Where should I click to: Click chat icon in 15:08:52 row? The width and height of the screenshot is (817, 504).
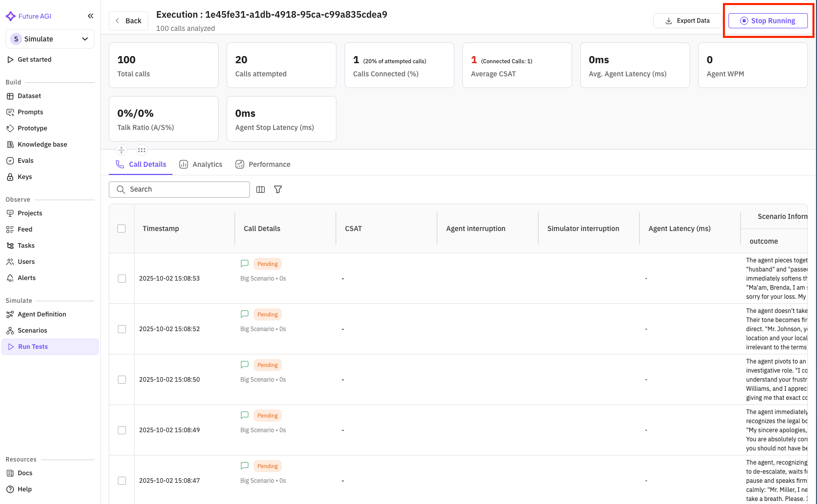[x=245, y=314]
